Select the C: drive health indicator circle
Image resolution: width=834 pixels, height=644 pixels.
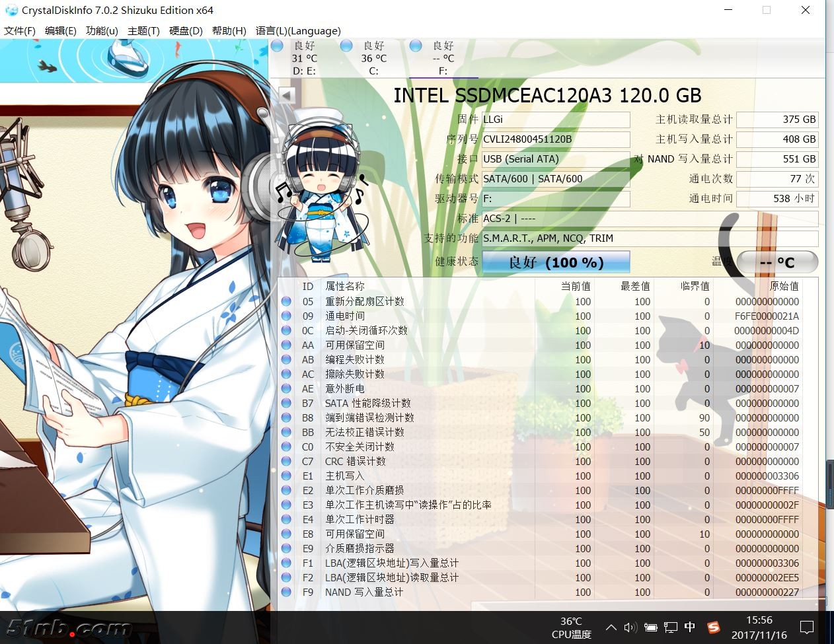pos(346,46)
